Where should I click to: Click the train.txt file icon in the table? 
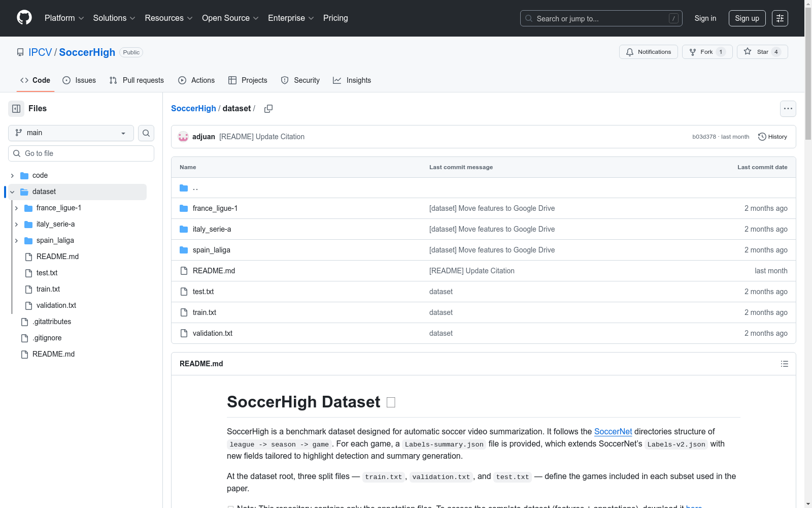184,312
